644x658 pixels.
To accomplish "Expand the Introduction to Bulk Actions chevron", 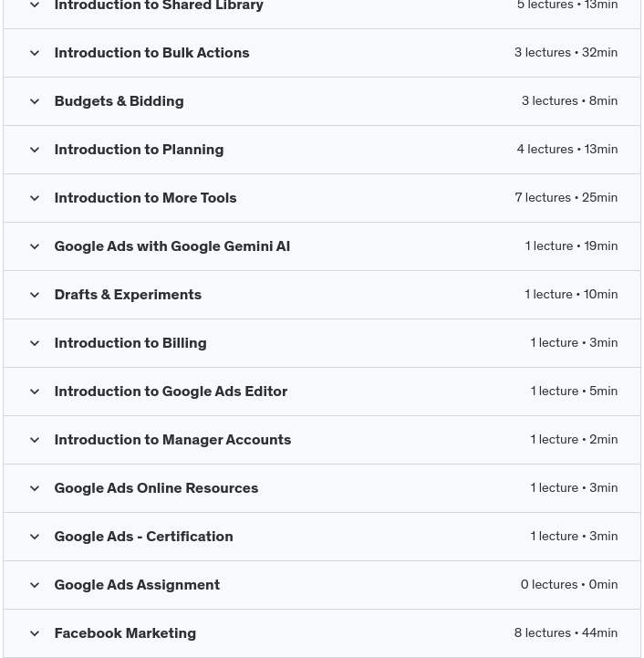I will point(35,53).
